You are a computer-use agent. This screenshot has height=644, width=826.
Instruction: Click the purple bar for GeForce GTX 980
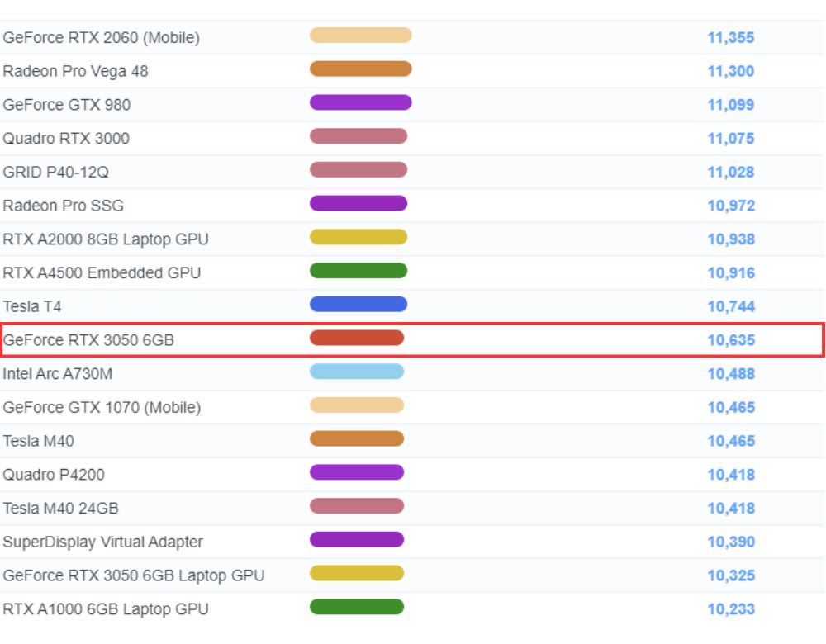coord(361,102)
